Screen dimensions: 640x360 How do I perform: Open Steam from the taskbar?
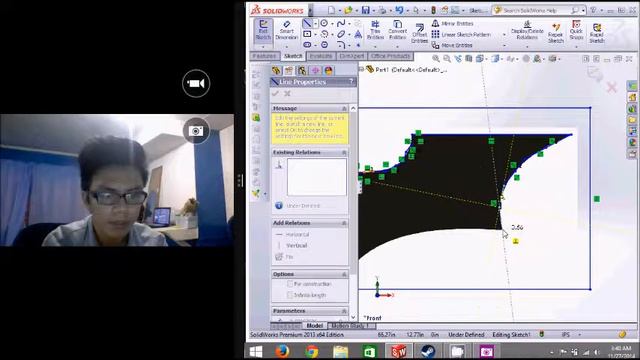428,351
